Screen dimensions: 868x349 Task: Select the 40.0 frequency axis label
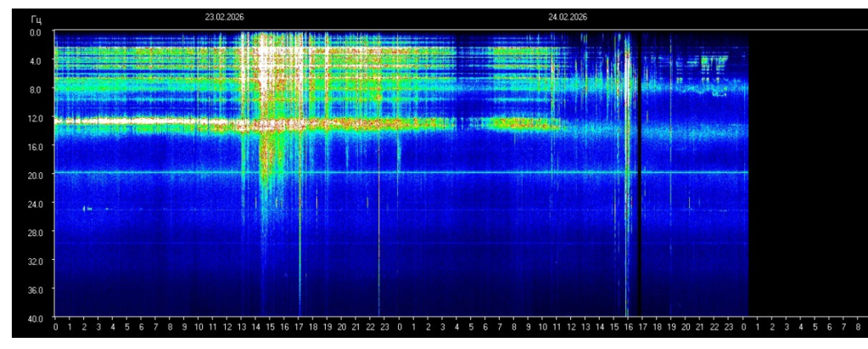(x=34, y=318)
